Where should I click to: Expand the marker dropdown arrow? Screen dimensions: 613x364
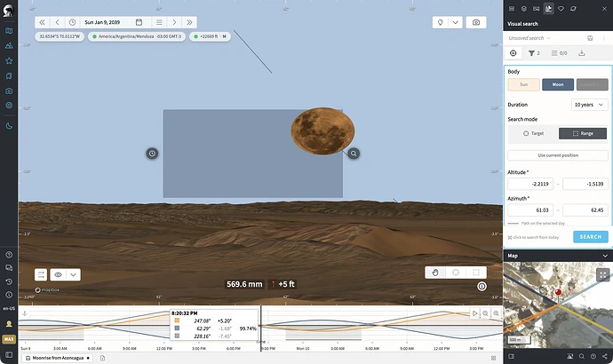click(x=456, y=22)
